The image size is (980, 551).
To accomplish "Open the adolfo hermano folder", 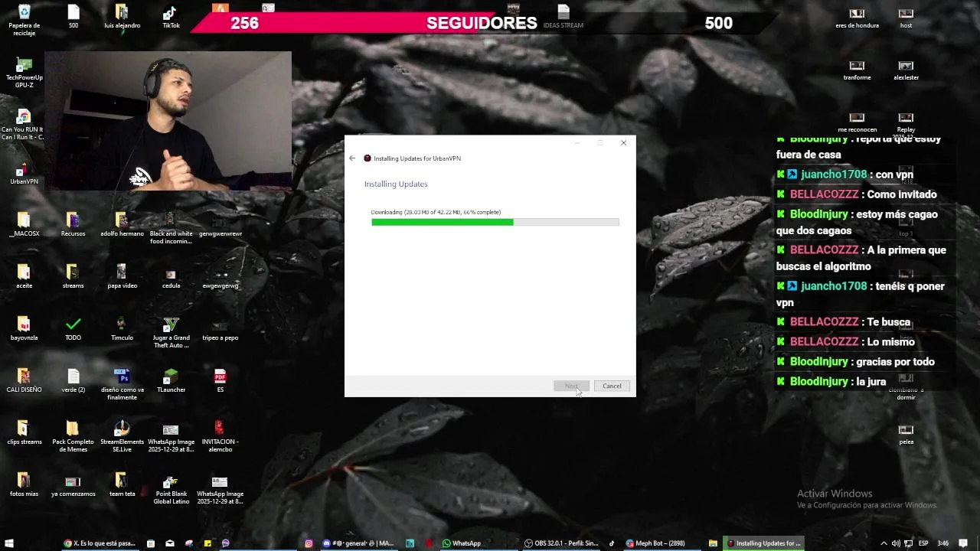I will (122, 226).
